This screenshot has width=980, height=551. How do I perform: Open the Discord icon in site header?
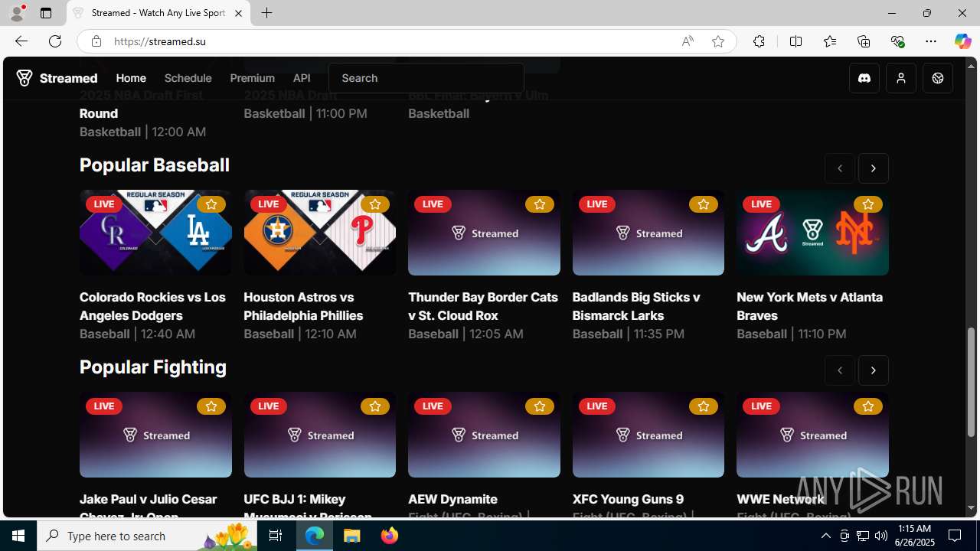(x=864, y=78)
